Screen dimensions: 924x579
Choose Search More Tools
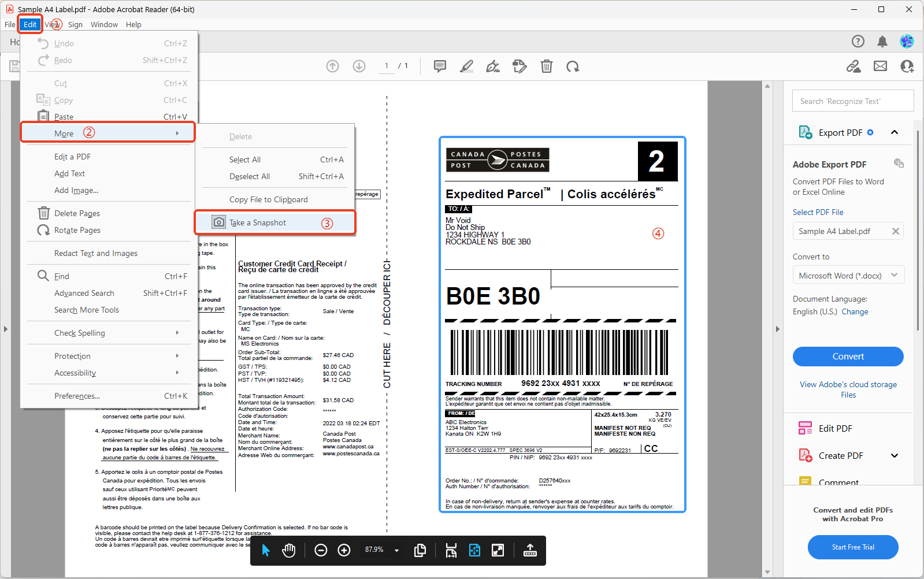pos(108,310)
